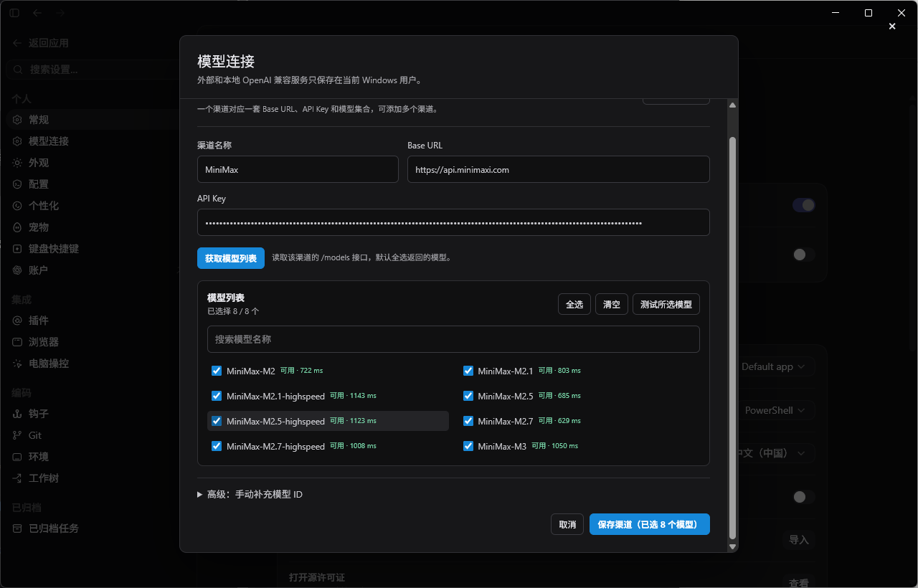The width and height of the screenshot is (918, 588).
Task: Click the 账户 sidebar icon
Action: tap(17, 270)
